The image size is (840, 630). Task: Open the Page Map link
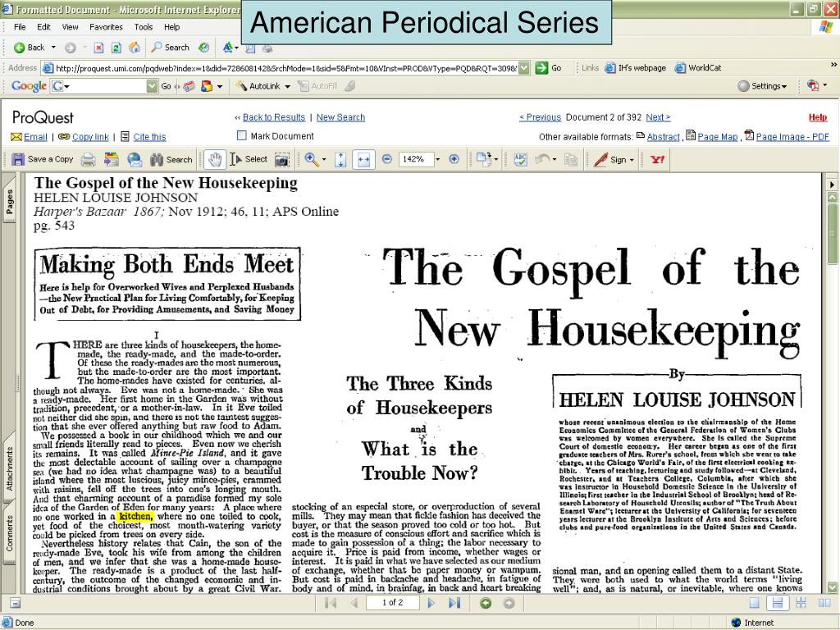(x=717, y=137)
